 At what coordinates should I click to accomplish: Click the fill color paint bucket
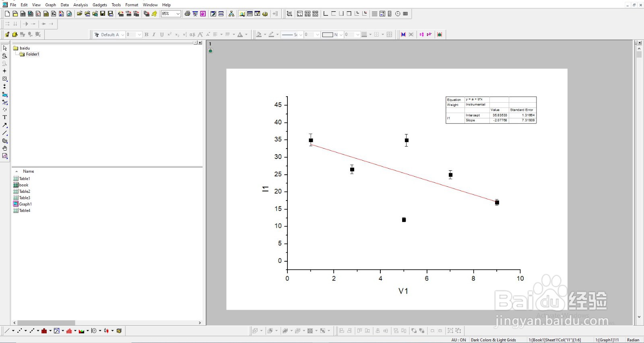click(259, 35)
